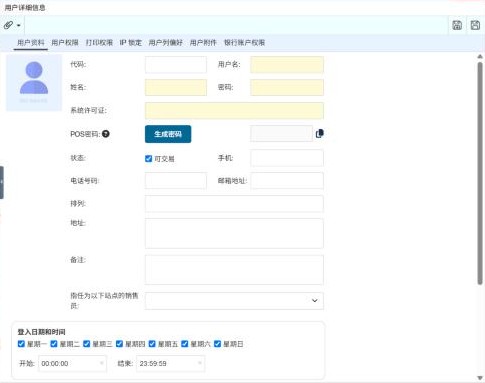
Task: Switch to the 用户资料 tab
Action: click(x=31, y=43)
